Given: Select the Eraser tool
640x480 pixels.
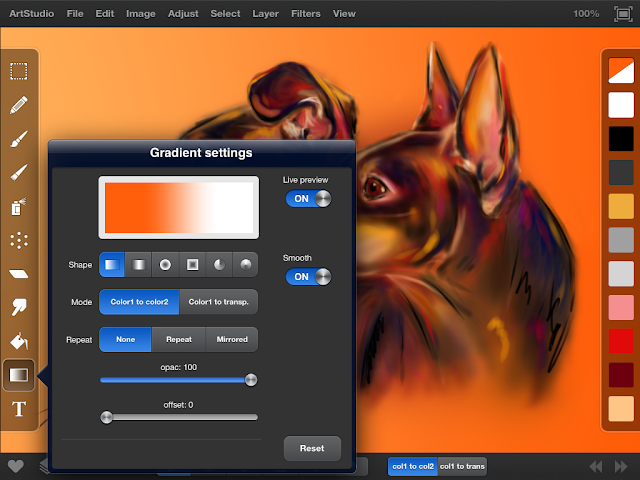Looking at the screenshot, I should pos(19,274).
